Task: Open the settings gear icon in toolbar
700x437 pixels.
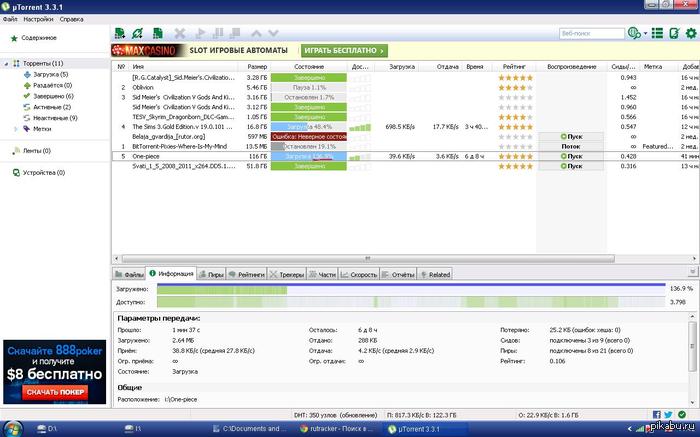Action: point(690,34)
